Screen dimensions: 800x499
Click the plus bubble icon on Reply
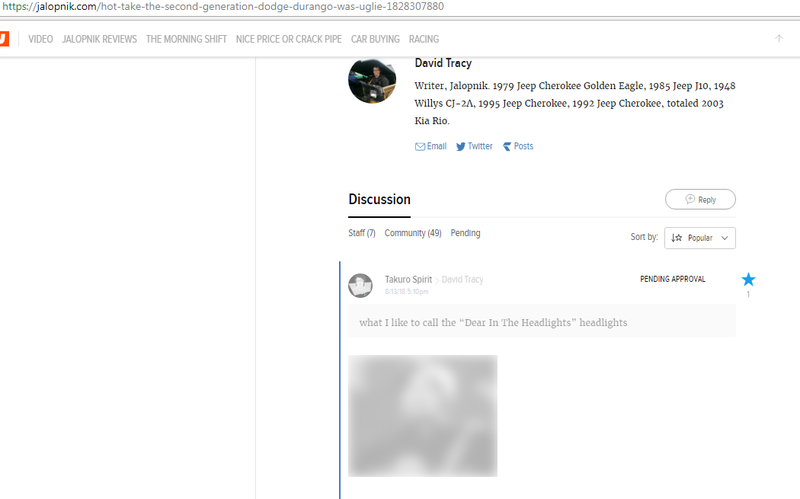tap(690, 199)
